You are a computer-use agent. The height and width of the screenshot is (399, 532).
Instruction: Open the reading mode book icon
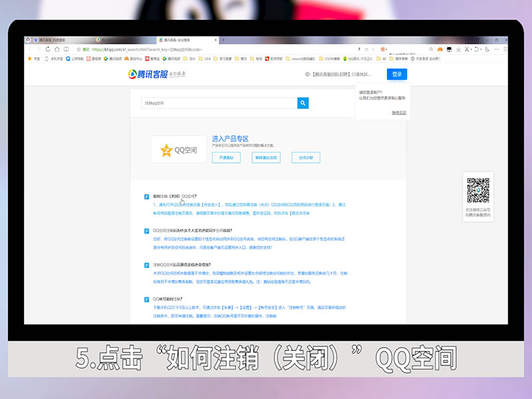coord(66,49)
